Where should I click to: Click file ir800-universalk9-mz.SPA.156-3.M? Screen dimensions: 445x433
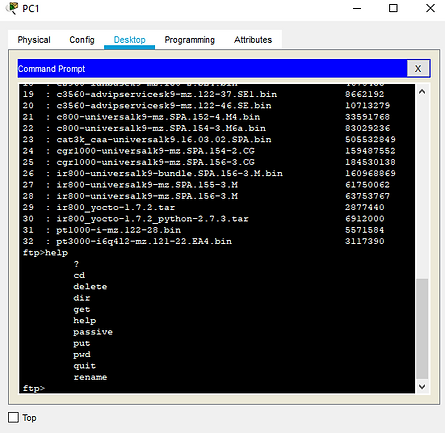(147, 196)
